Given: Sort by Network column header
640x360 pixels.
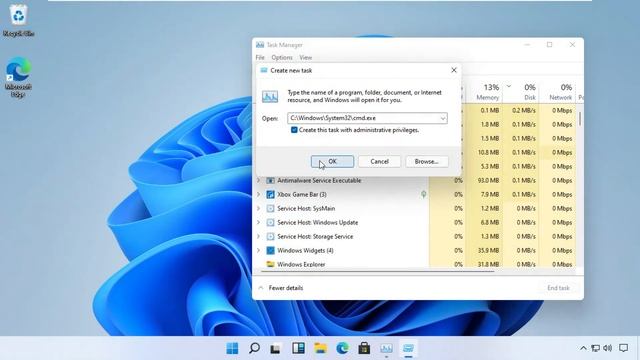Looking at the screenshot, I should click(557, 92).
